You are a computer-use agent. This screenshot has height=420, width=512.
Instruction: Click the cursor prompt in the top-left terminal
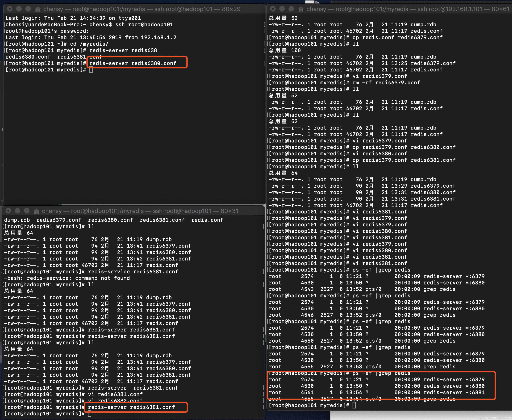pos(91,70)
